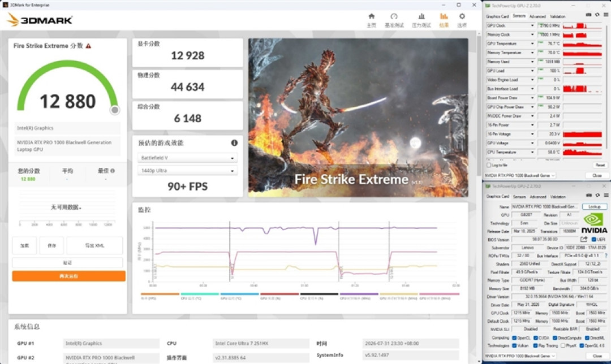Switch to Validation tab in lower GPU-Z window
The width and height of the screenshot is (611, 364).
click(x=558, y=197)
